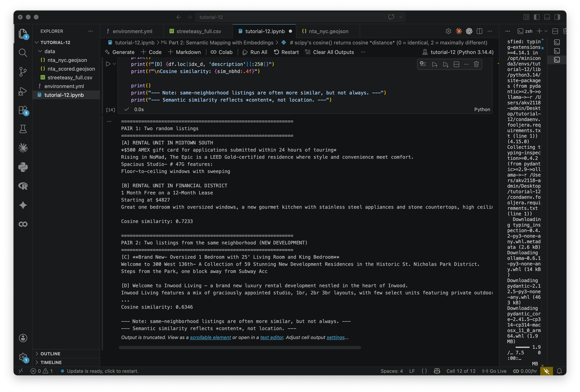Click Update is ready status message

click(x=100, y=371)
